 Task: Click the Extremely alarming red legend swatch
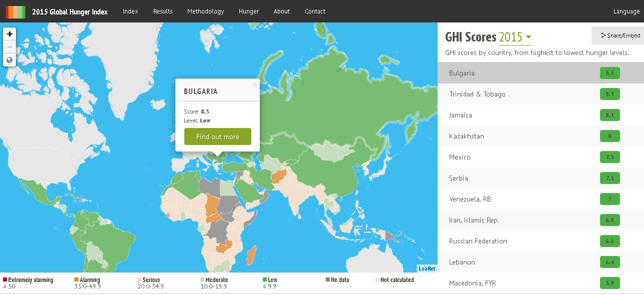coord(5,280)
